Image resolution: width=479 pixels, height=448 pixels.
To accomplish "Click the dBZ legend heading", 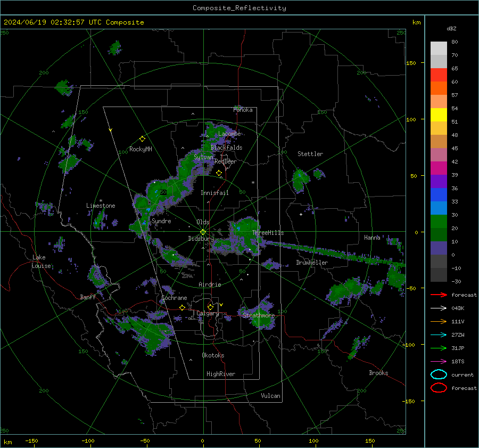I will [451, 28].
